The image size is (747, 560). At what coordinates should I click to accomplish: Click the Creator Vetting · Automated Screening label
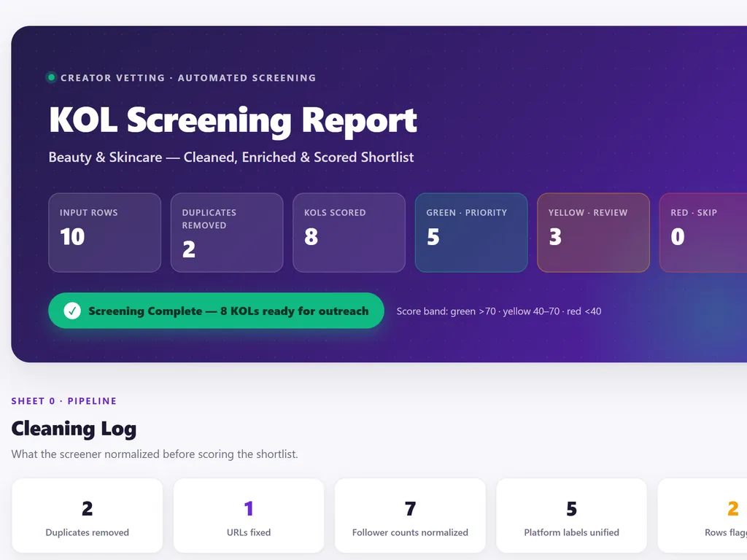(188, 77)
